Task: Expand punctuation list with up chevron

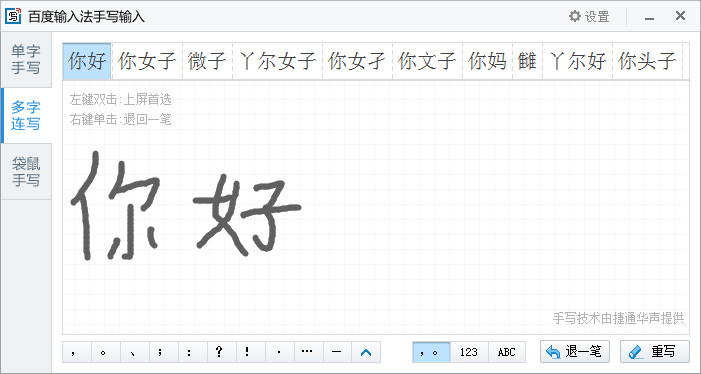Action: [x=366, y=352]
